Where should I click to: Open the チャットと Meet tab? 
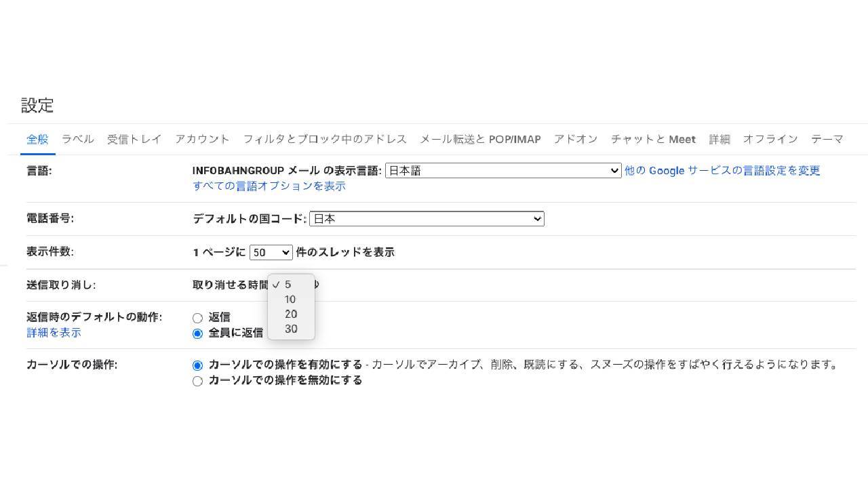[653, 139]
